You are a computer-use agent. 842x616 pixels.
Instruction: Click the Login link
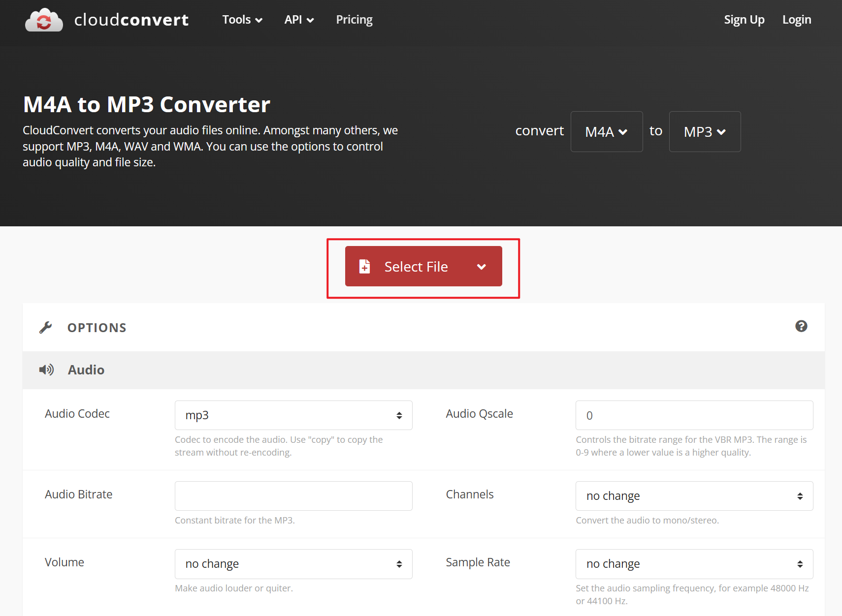[796, 20]
